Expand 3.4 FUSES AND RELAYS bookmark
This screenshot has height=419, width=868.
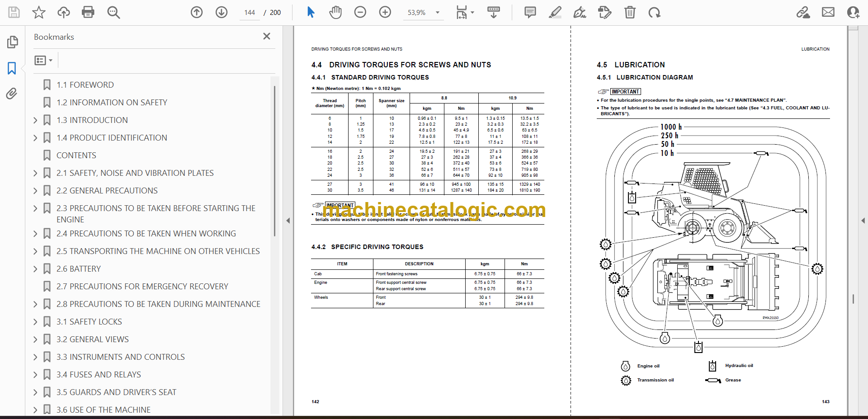[36, 375]
